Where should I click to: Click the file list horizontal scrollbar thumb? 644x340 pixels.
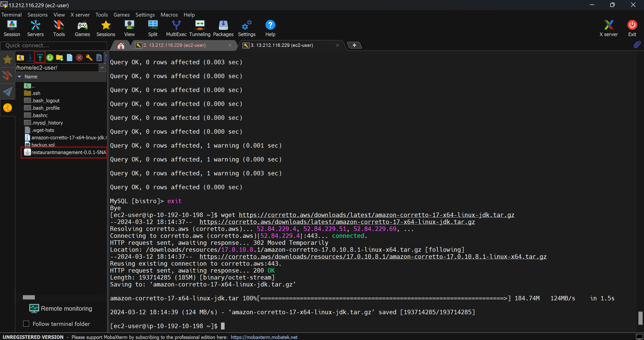(x=29, y=297)
